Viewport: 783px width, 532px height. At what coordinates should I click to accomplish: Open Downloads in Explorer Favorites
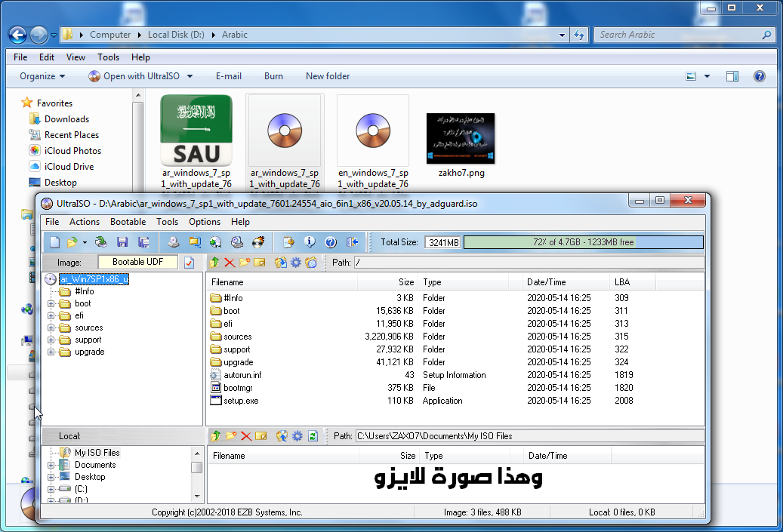(66, 118)
